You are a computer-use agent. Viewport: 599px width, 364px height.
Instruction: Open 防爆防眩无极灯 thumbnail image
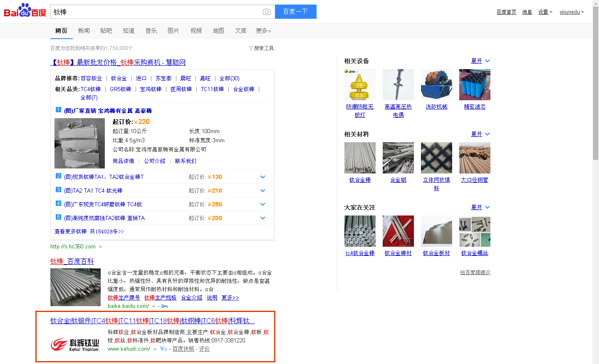coord(360,84)
